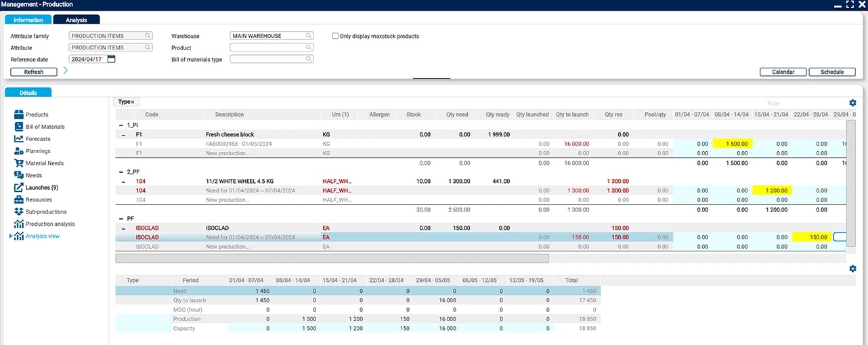Open the Analysis view icon
Screen dimensions: 868x345
point(19,237)
